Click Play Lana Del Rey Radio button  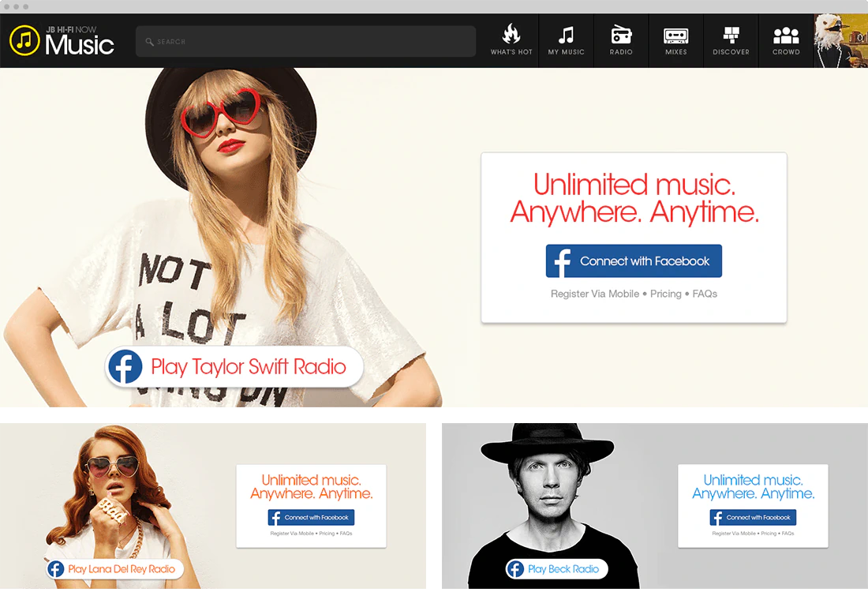point(114,569)
